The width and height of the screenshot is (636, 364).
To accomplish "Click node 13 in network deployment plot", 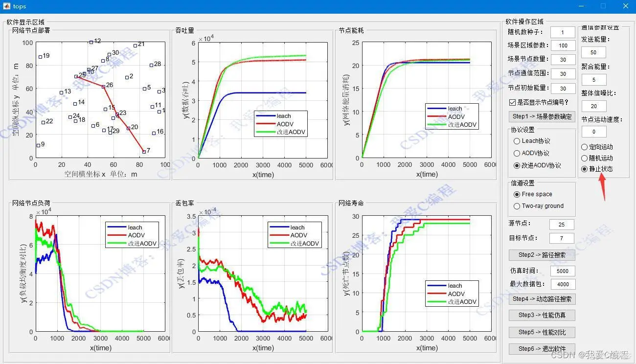I will tap(61, 92).
